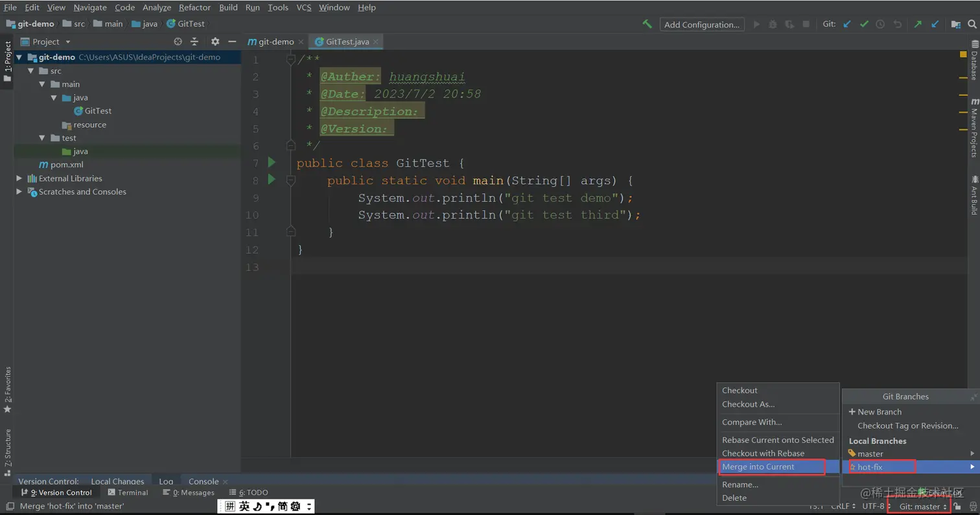Collapse the src folder arrow
The width and height of the screenshot is (980, 515).
pyautogui.click(x=31, y=71)
